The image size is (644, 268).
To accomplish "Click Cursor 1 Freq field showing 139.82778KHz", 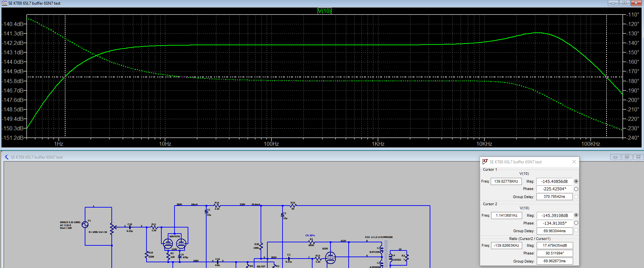I will tap(506, 181).
